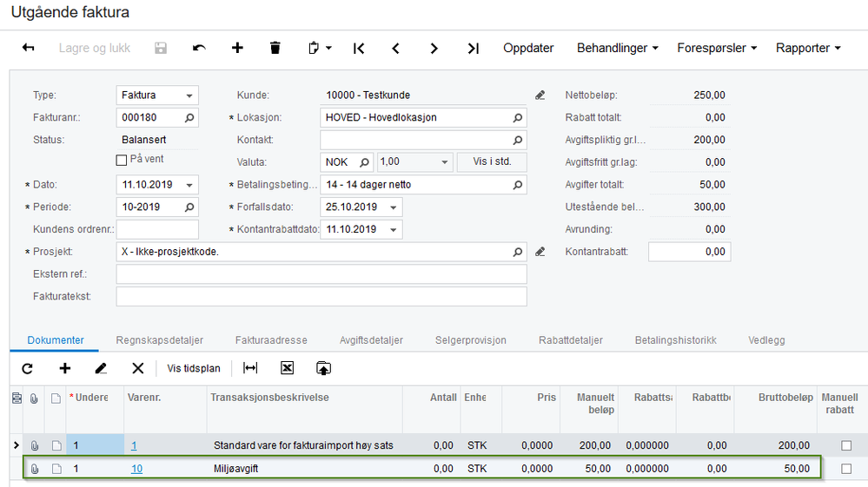This screenshot has width=868, height=487.
Task: Click the undo icon in top toolbar
Action: point(199,49)
